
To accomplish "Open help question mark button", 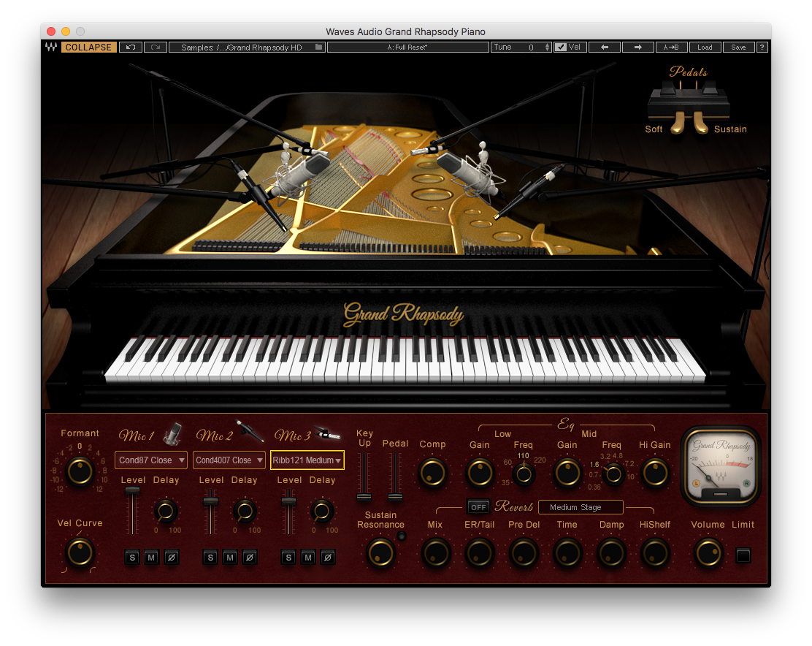I will [x=762, y=47].
